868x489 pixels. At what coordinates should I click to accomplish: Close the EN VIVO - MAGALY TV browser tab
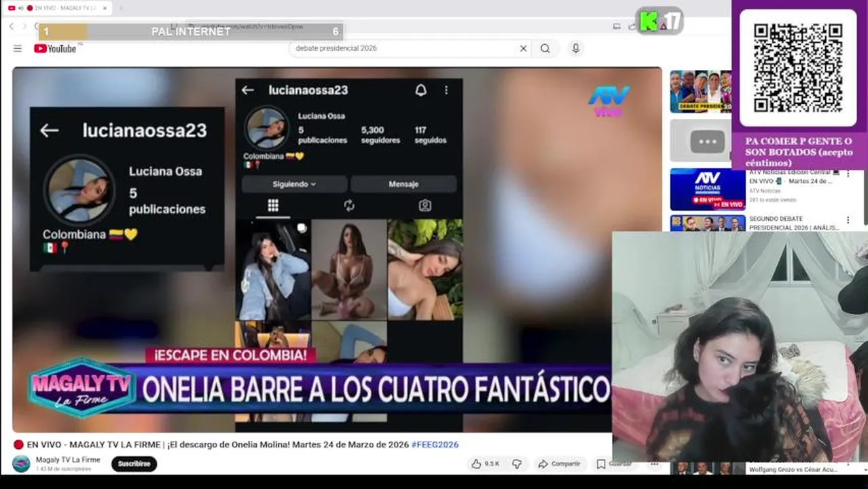(x=105, y=8)
